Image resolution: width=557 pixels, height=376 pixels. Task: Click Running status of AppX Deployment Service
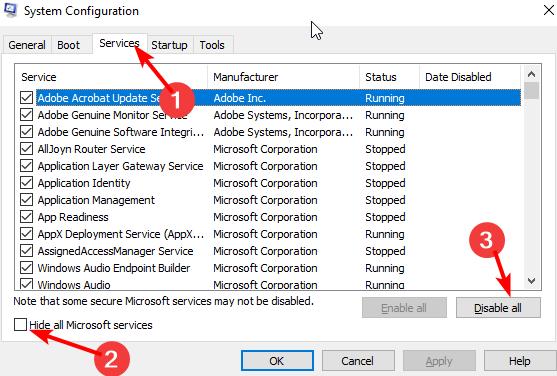click(385, 234)
